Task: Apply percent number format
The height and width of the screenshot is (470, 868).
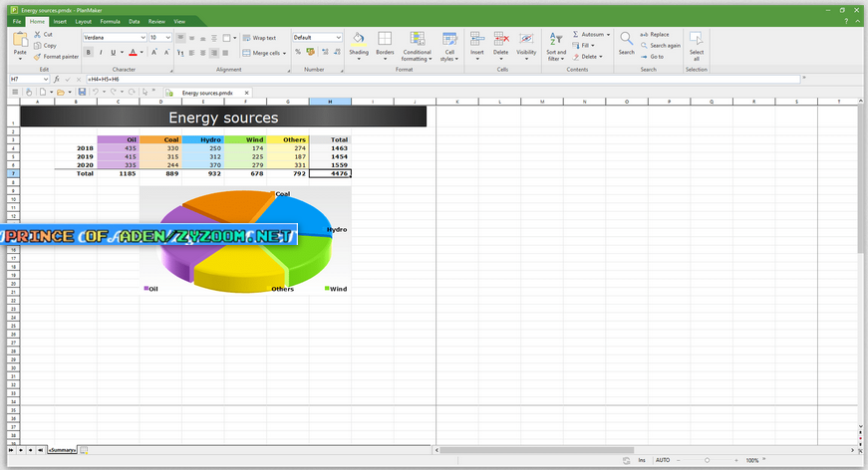Action: 298,52
